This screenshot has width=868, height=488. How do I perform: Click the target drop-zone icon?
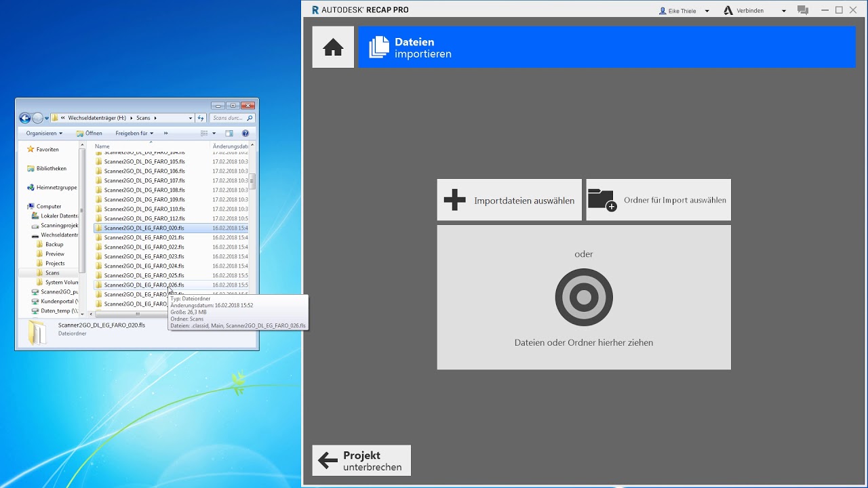tap(584, 298)
